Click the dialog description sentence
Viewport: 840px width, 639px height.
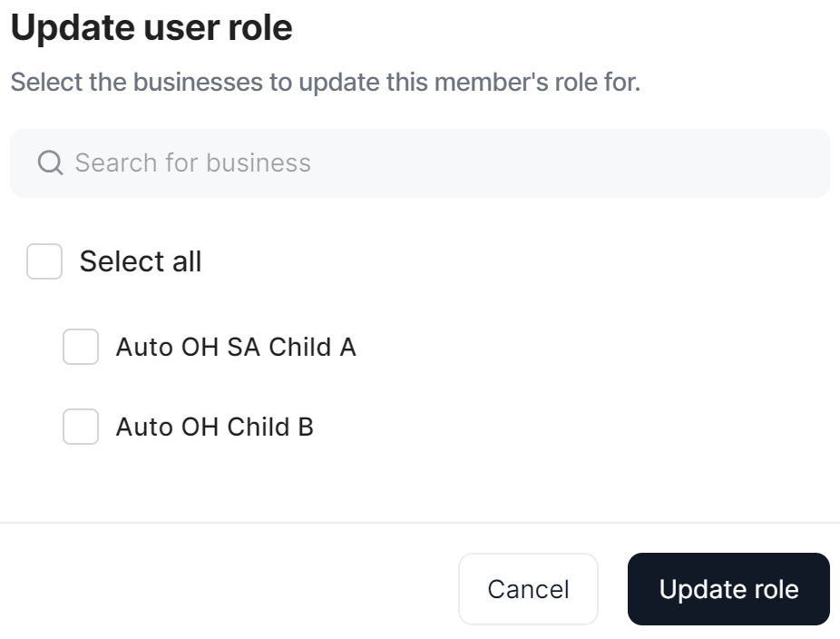[x=325, y=83]
